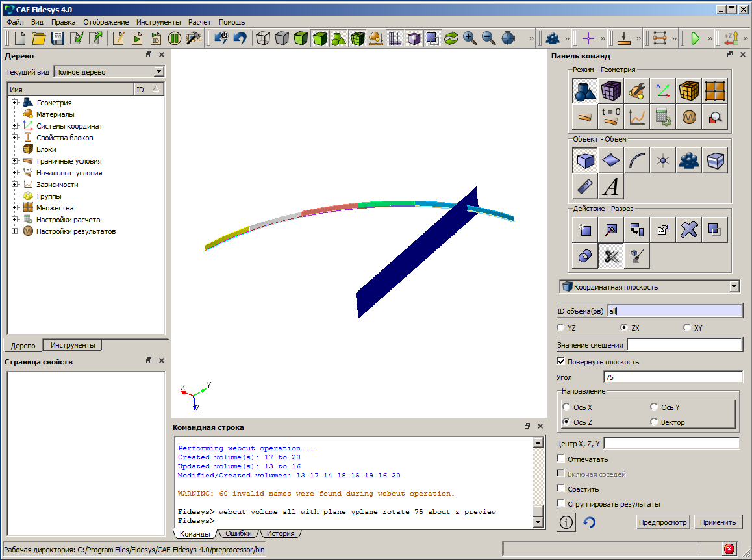
Task: Switch to the Инструменты tab
Action: [x=73, y=345]
